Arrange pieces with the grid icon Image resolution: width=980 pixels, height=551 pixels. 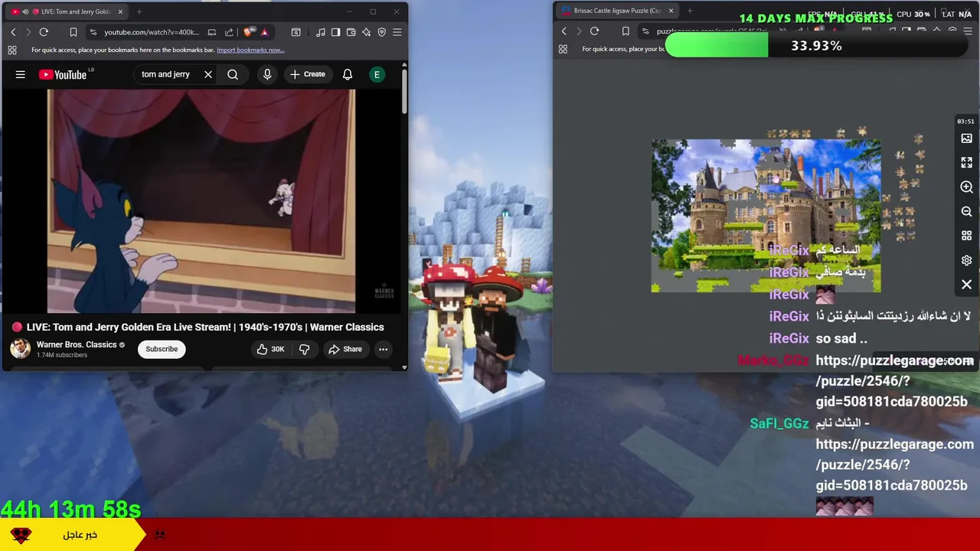click(966, 236)
